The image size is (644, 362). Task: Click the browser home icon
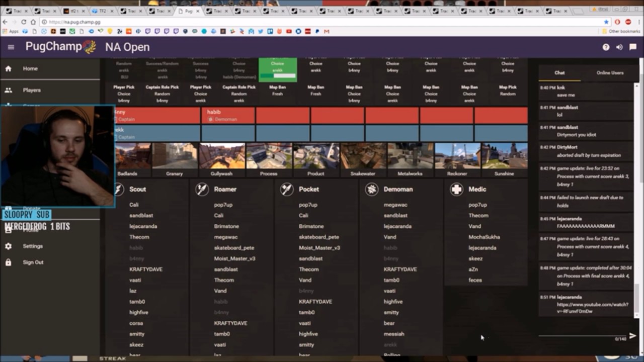click(33, 22)
